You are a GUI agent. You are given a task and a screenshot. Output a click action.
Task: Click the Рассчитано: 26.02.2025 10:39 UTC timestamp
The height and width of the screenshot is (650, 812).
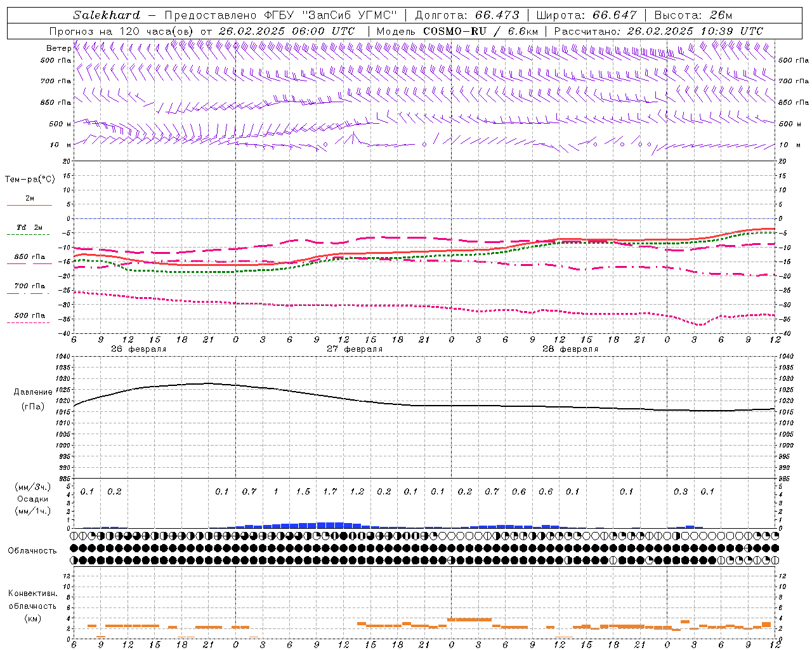click(658, 31)
